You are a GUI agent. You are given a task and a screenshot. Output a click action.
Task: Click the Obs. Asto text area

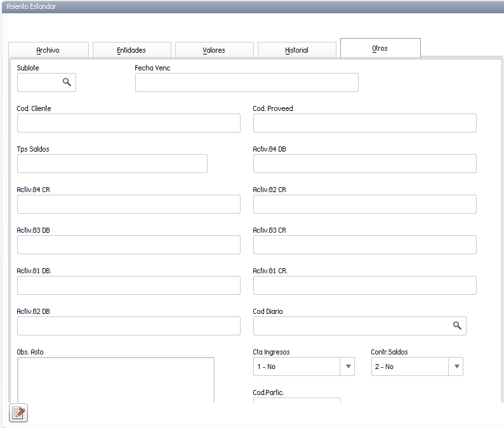pos(116,380)
